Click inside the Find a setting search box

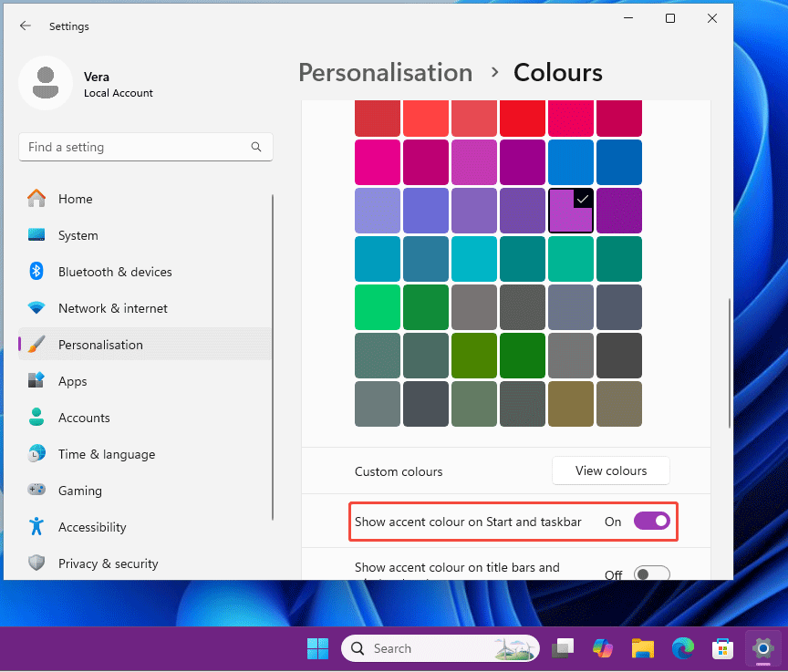pyautogui.click(x=146, y=147)
